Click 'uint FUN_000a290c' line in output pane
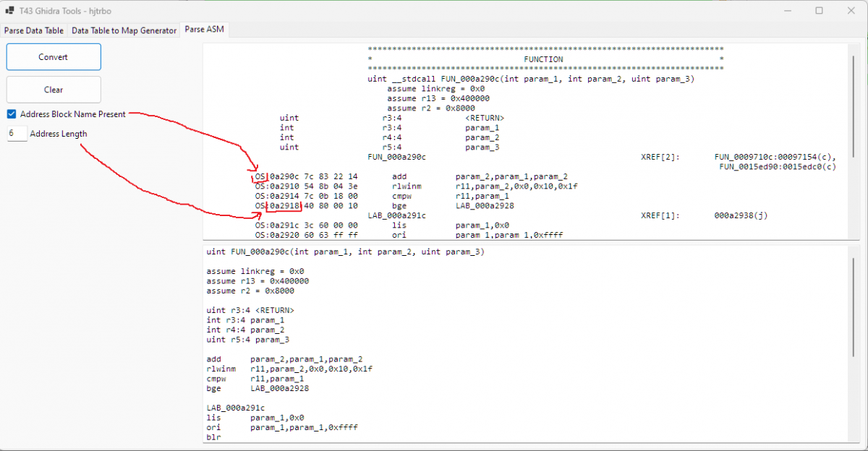This screenshot has width=868, height=451. point(346,252)
